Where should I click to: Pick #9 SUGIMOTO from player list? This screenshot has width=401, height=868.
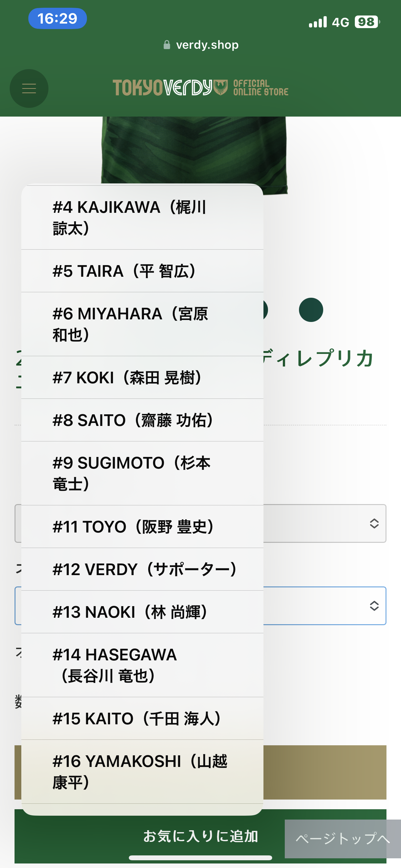(x=142, y=473)
